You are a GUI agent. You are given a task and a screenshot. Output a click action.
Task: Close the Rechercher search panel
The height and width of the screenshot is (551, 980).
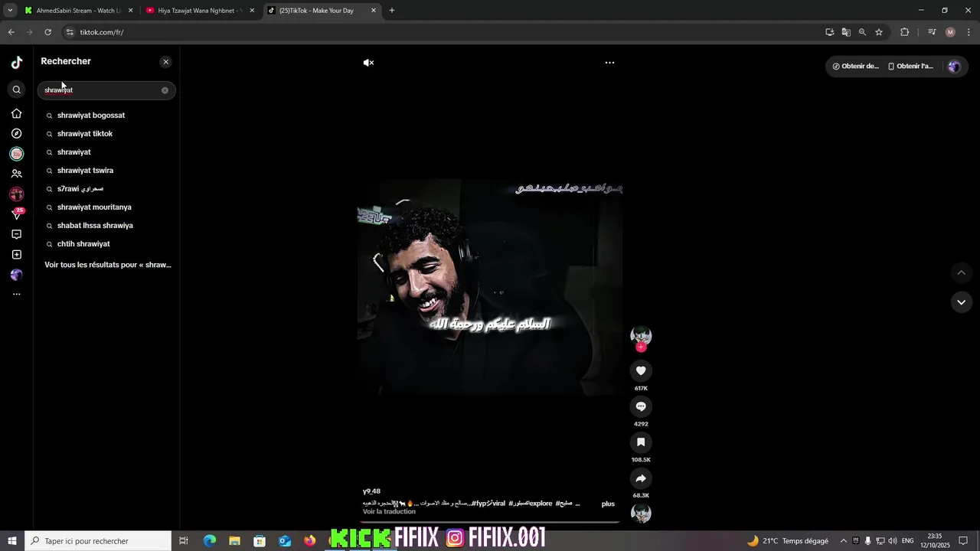tap(165, 62)
